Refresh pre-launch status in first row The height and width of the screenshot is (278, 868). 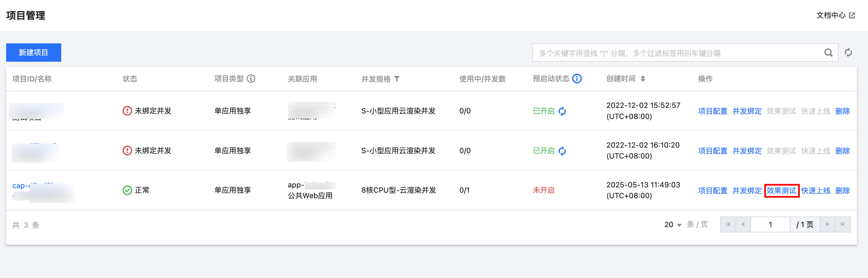point(562,111)
